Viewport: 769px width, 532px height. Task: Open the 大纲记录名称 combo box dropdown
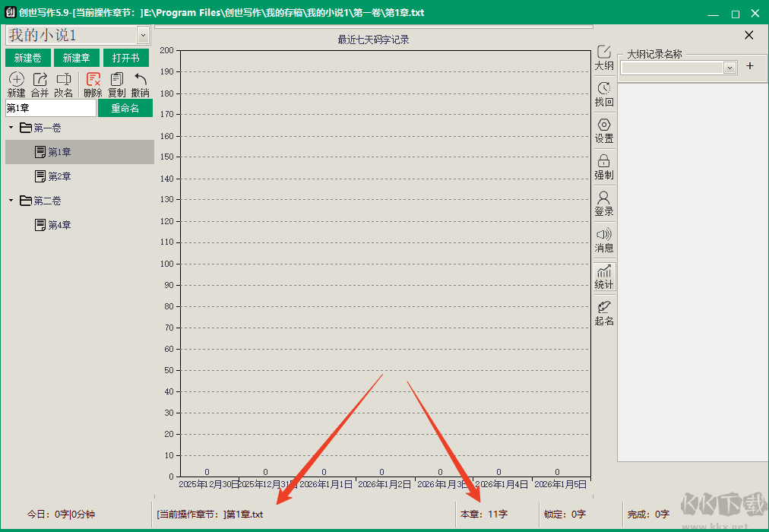pyautogui.click(x=729, y=68)
